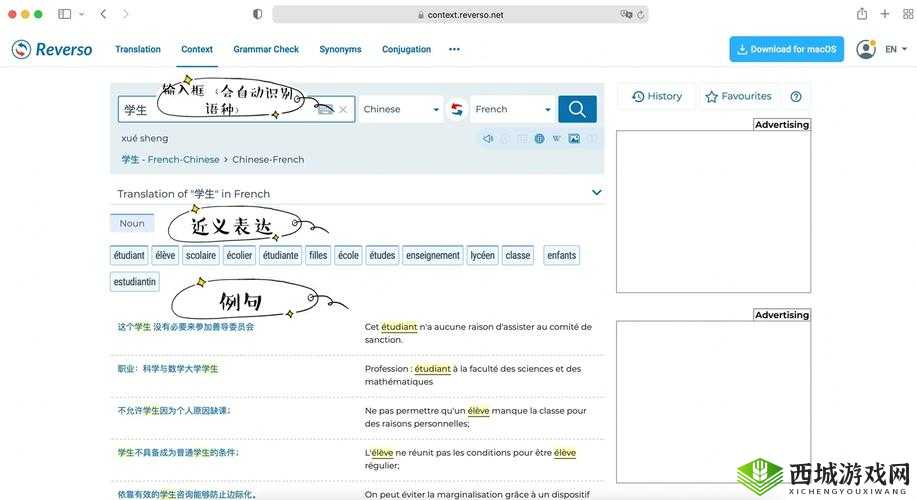Swap Chinese and French languages

(457, 109)
